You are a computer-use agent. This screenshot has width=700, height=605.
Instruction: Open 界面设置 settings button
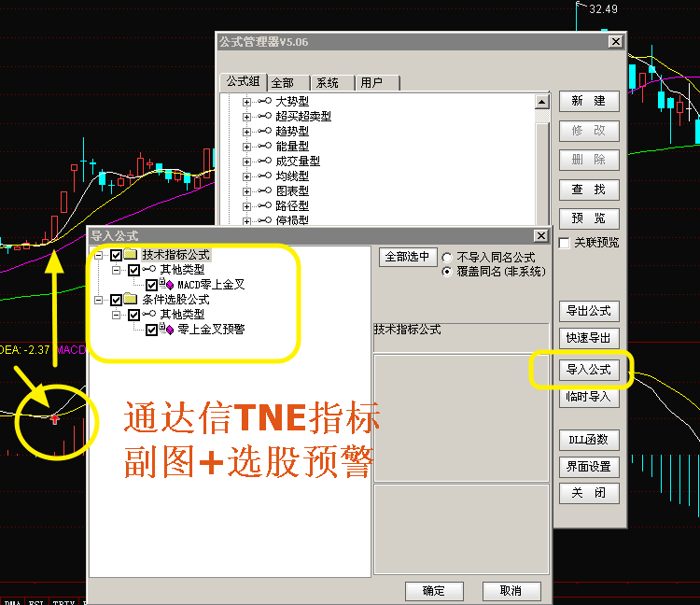[x=589, y=467]
